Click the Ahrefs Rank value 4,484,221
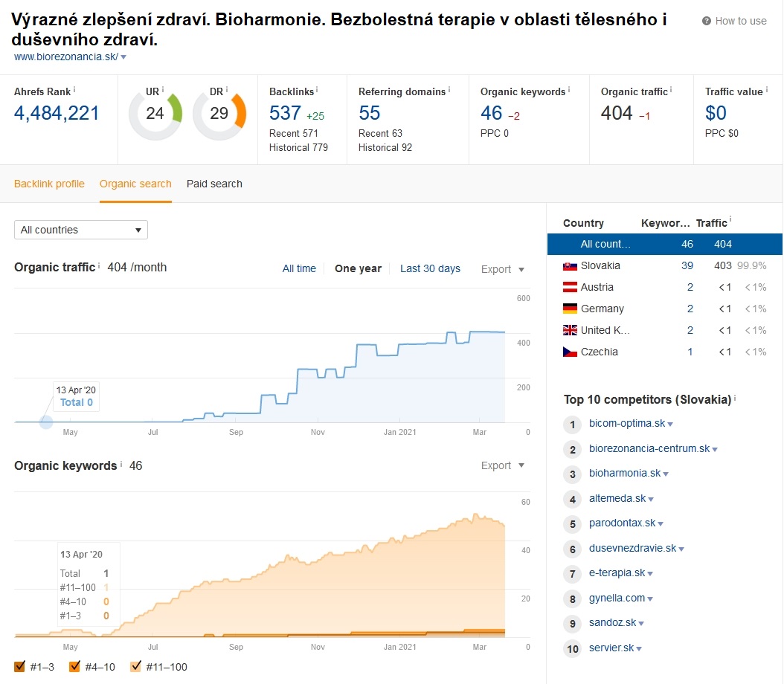Viewport: 784px width, 684px height. (57, 113)
